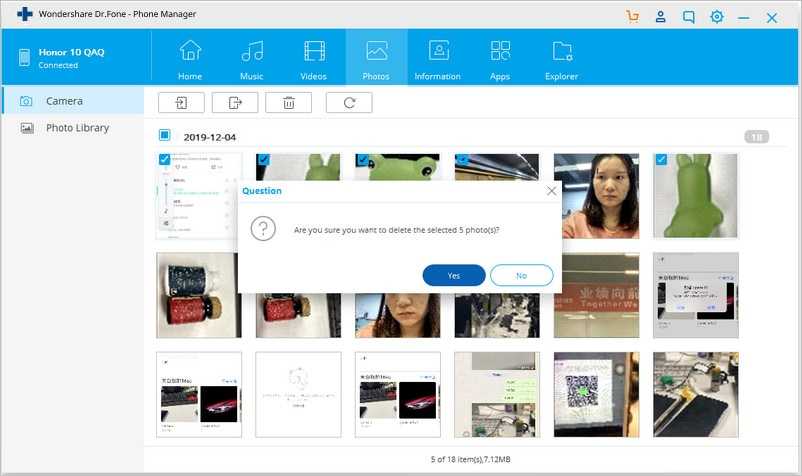Screen dimensions: 802x476
Task: Click the trash delete toolbar icon
Action: coord(288,102)
